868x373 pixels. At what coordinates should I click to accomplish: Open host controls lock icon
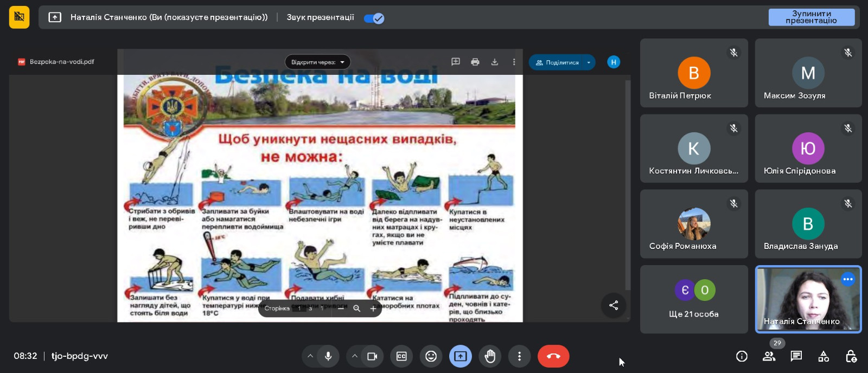pyautogui.click(x=851, y=356)
